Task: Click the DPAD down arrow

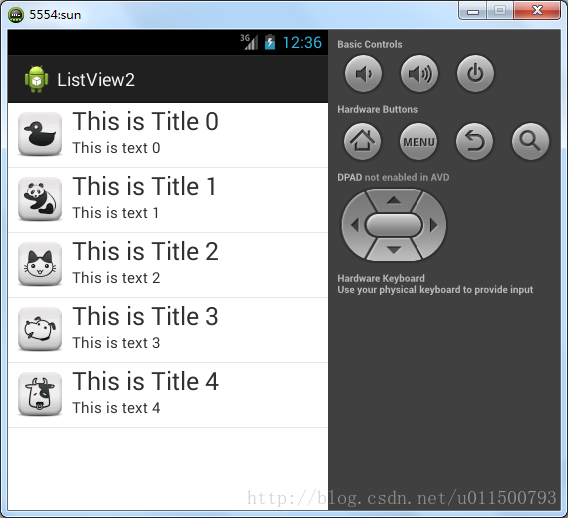Action: pos(394,250)
